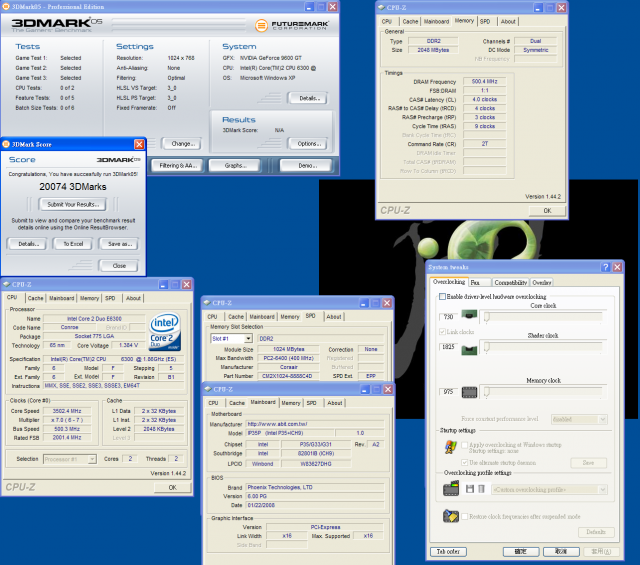Click the Core clock value field 730
Image resolution: width=640 pixels, height=565 pixels.
pyautogui.click(x=448, y=317)
